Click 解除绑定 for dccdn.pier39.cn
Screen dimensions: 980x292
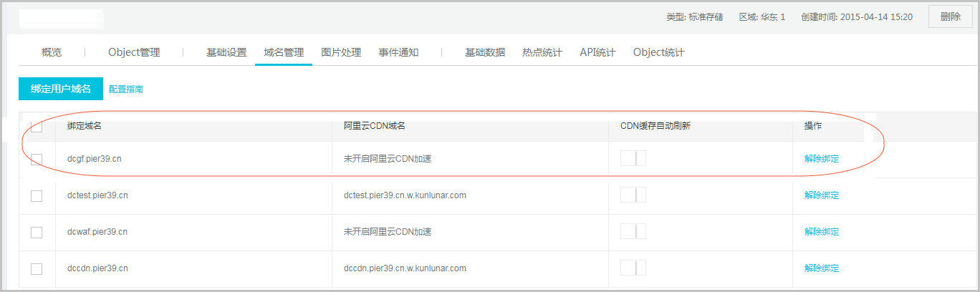(822, 268)
